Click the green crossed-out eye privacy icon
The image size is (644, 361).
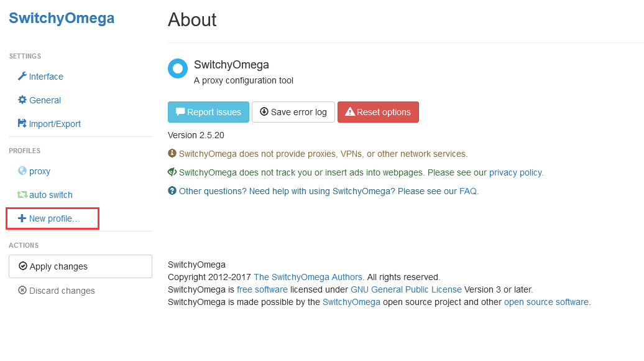172,172
